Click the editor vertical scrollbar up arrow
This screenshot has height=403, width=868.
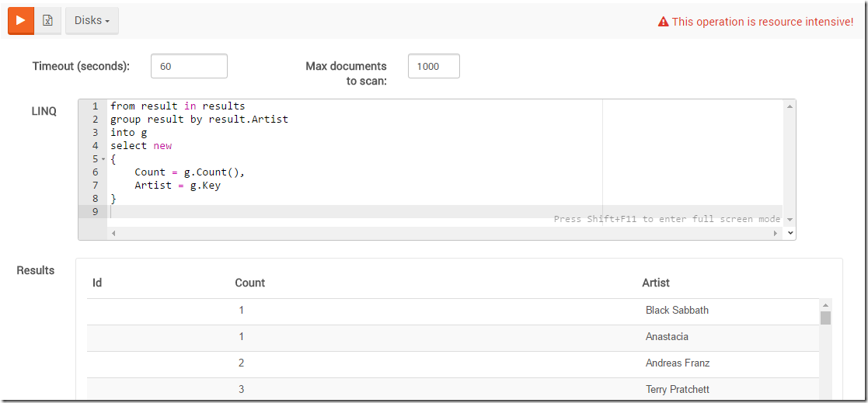(790, 106)
